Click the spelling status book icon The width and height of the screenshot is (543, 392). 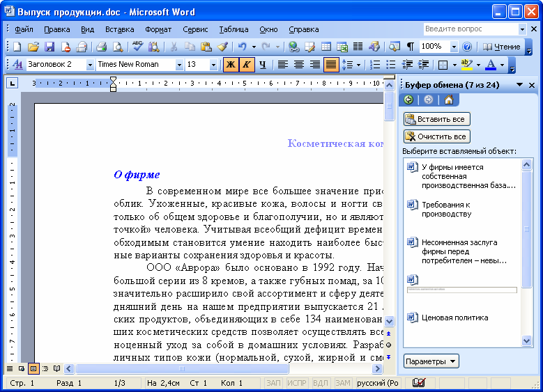[x=419, y=383]
